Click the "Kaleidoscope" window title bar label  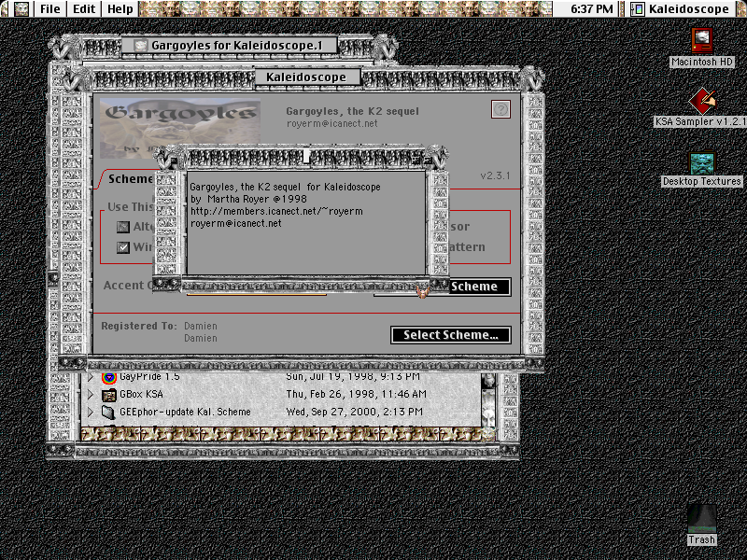306,77
